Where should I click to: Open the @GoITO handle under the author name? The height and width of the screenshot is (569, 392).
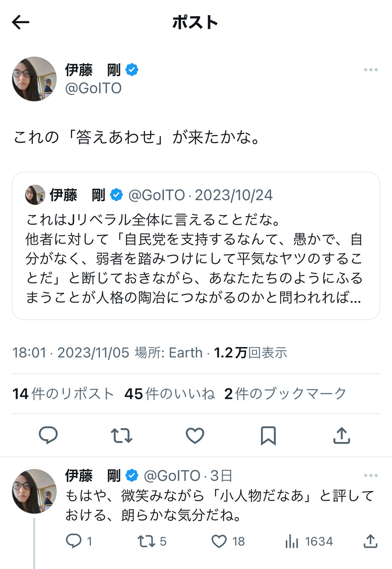click(93, 89)
